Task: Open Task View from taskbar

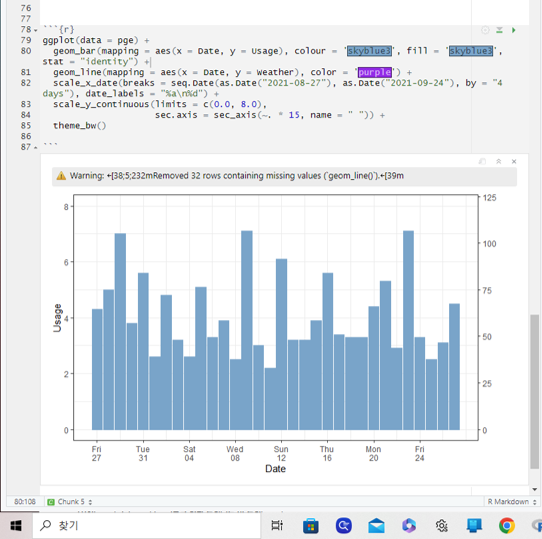Action: 277,526
